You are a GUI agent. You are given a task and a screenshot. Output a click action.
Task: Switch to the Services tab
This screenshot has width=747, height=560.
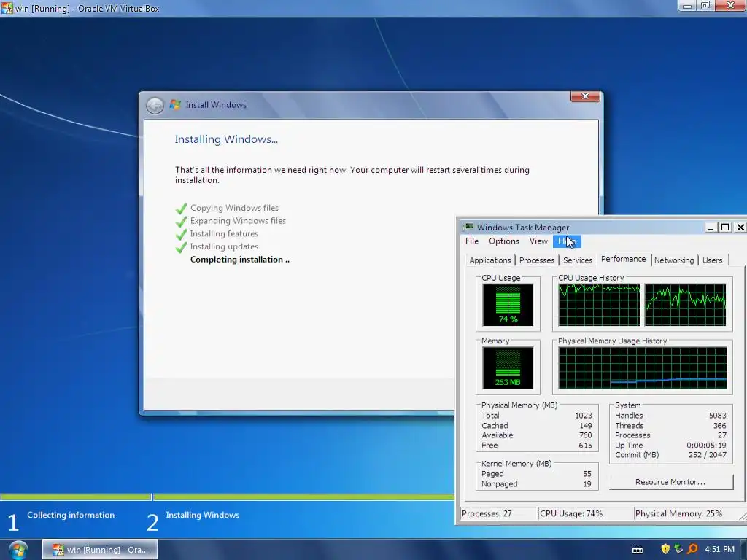[x=578, y=260]
